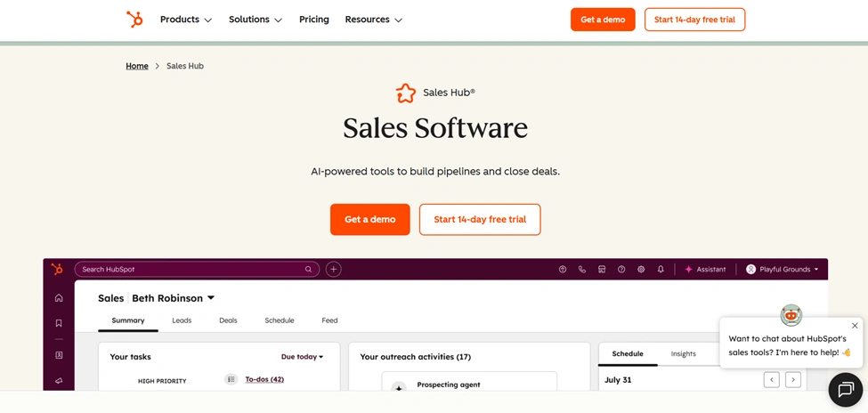The image size is (868, 413).
Task: Focus the Search HubSpot field
Action: coord(197,269)
